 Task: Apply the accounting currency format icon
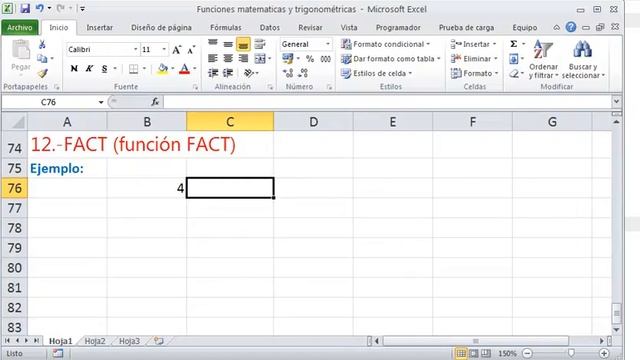click(288, 58)
